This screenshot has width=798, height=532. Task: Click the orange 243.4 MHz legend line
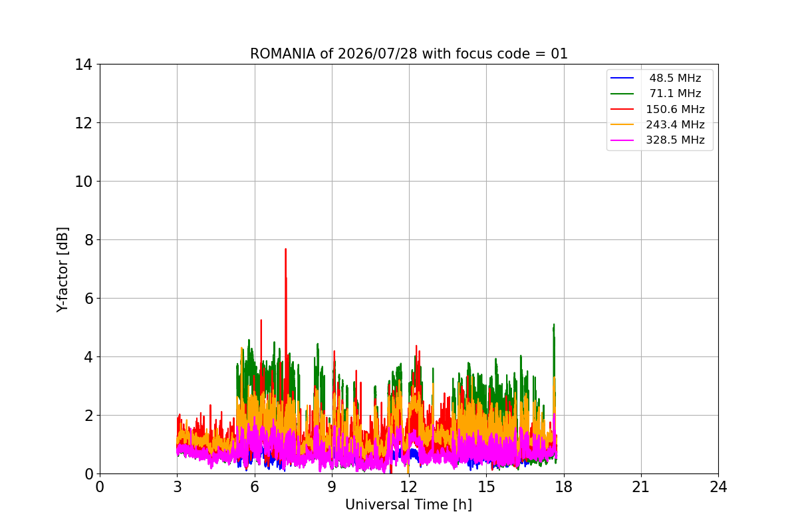coord(623,124)
